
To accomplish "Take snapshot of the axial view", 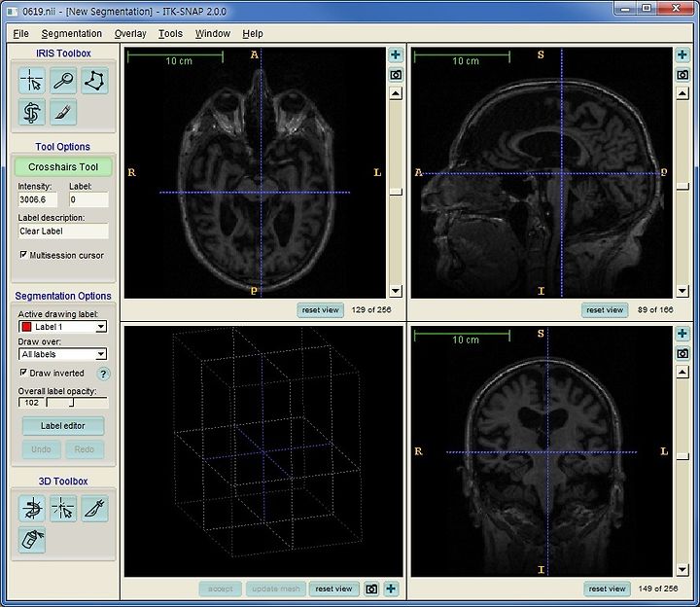I will [396, 75].
